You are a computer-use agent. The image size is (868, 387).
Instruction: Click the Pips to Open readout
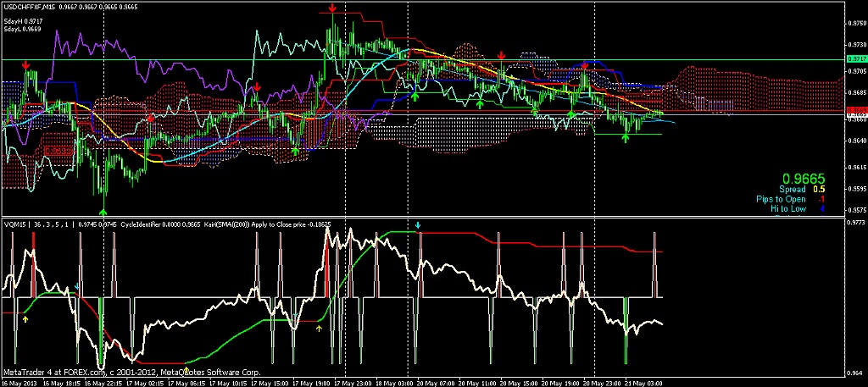pyautogui.click(x=791, y=199)
